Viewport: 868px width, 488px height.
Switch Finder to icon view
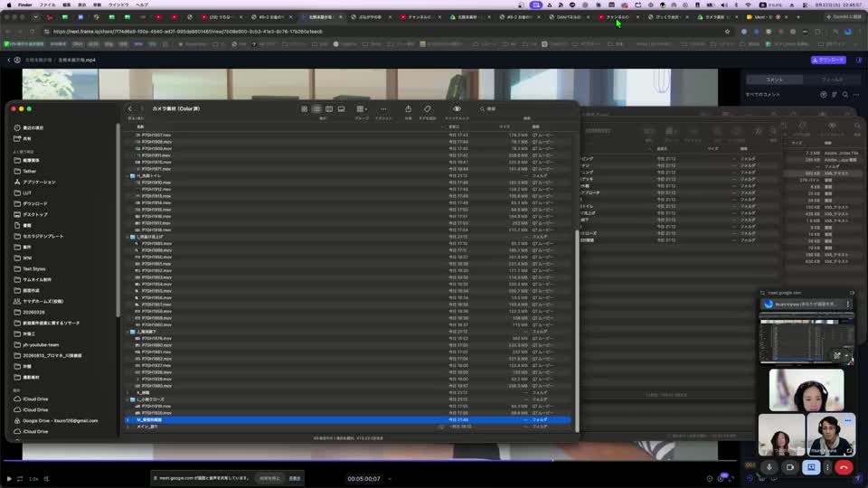[304, 109]
